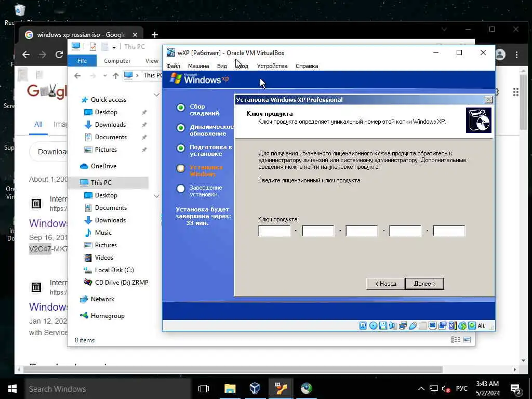
Task: Collapse Quick access section chevron
Action: pyautogui.click(x=156, y=95)
